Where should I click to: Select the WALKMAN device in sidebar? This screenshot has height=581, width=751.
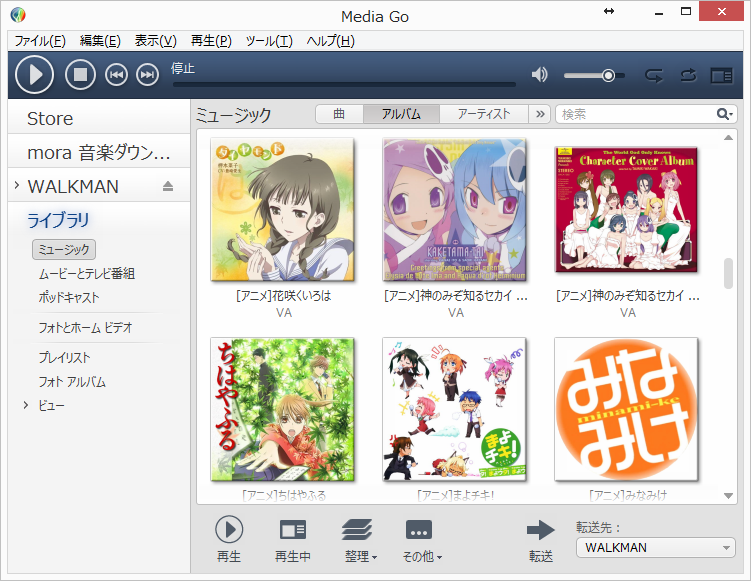coord(73,186)
